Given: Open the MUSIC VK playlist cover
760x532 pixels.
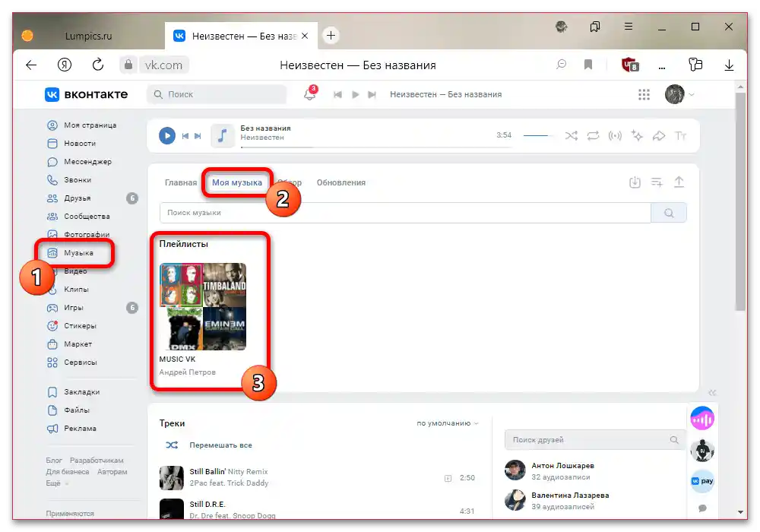Looking at the screenshot, I should tap(203, 306).
